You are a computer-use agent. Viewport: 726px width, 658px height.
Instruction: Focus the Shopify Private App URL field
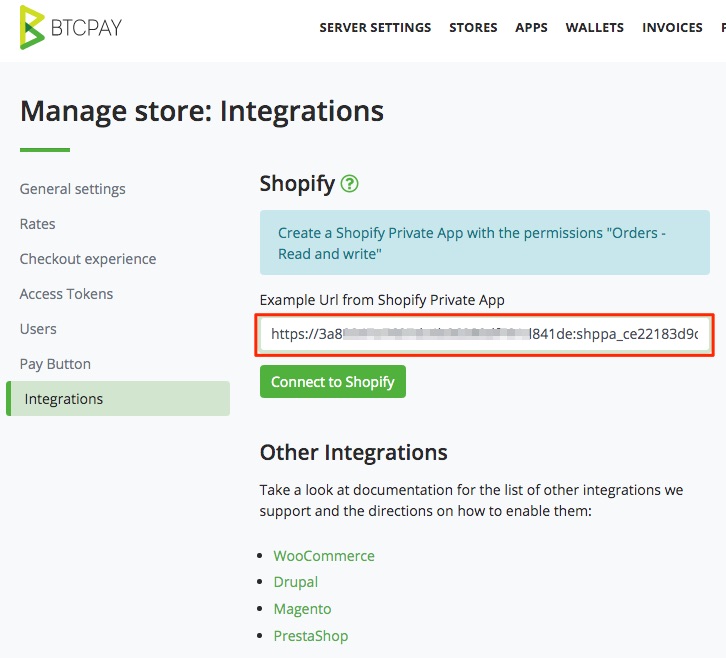[484, 334]
